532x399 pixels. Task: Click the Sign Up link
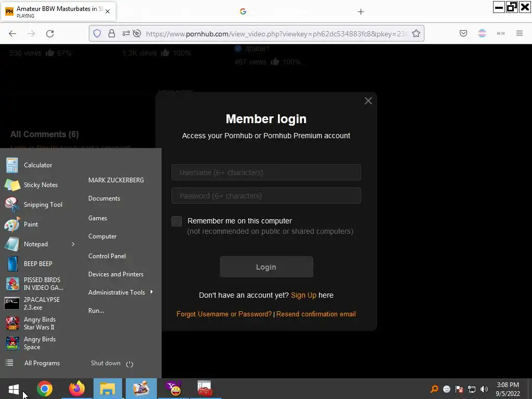303,295
